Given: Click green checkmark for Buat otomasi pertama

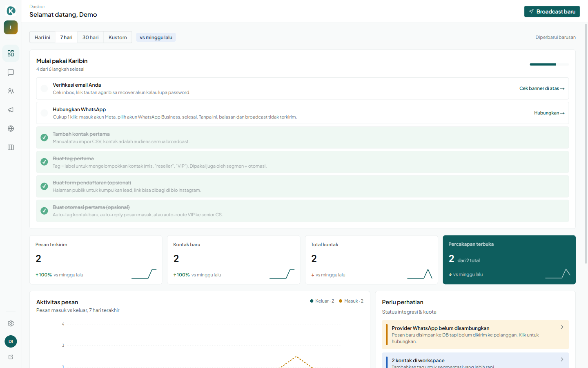Looking at the screenshot, I should click(x=44, y=211).
